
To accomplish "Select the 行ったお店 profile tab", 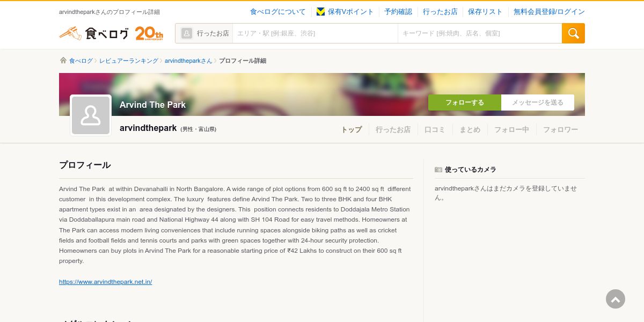I will pos(393,129).
